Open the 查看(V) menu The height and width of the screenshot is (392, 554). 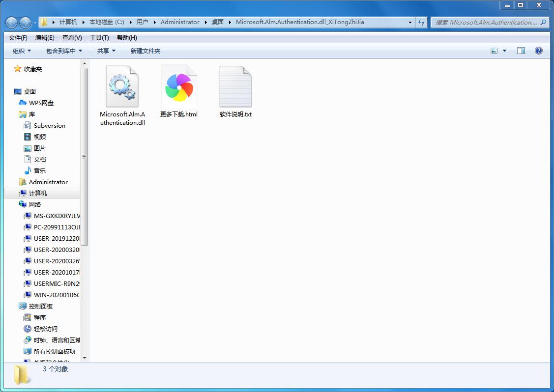pos(72,38)
